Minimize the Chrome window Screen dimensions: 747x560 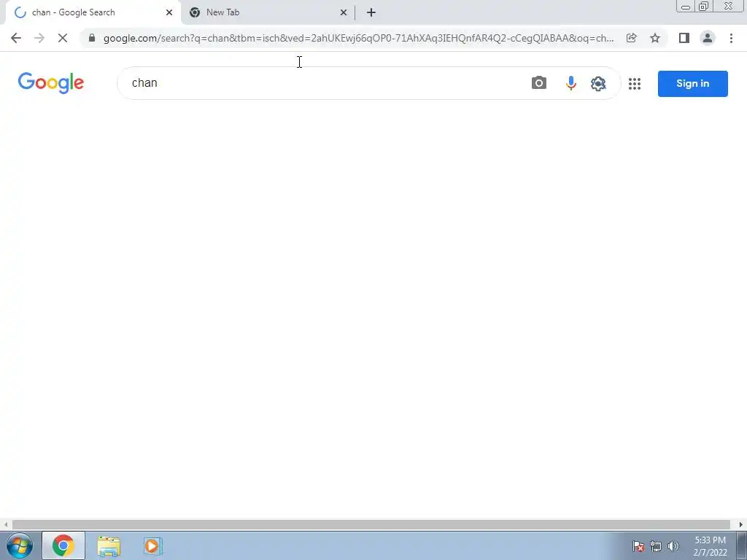(x=686, y=7)
